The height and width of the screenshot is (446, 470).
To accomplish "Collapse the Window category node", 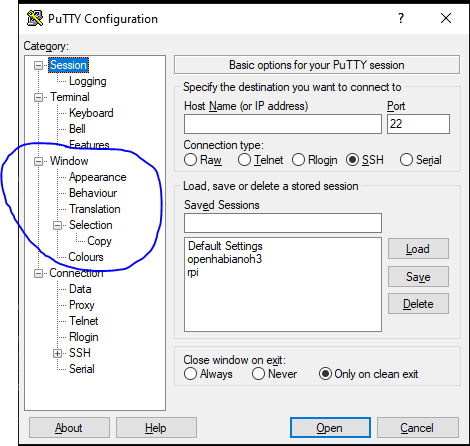I will [x=38, y=161].
